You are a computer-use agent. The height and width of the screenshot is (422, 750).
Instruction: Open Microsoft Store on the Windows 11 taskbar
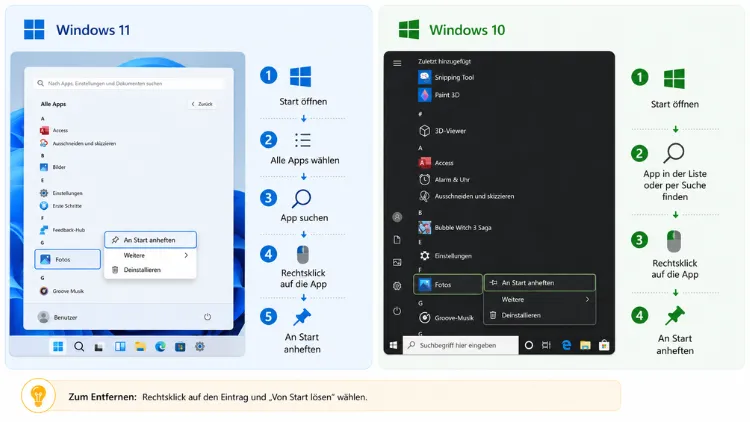[x=180, y=346]
